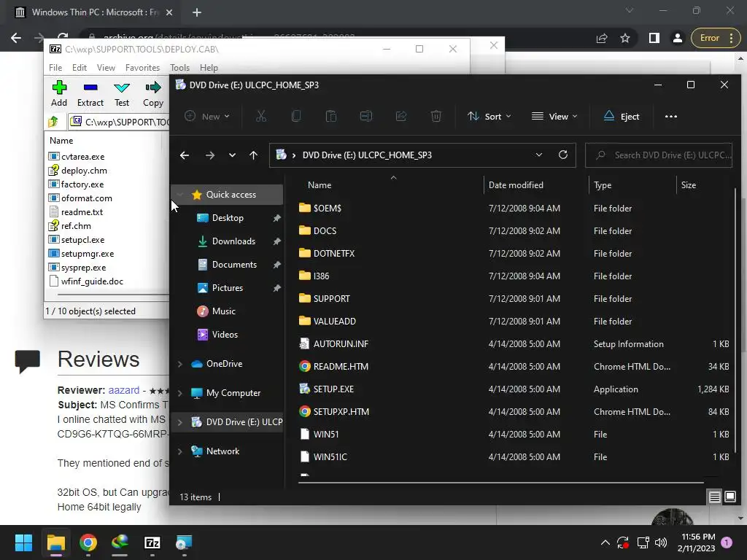Screen dimensions: 747x560
Task: Expand the OneDrive tree node
Action: click(x=180, y=364)
